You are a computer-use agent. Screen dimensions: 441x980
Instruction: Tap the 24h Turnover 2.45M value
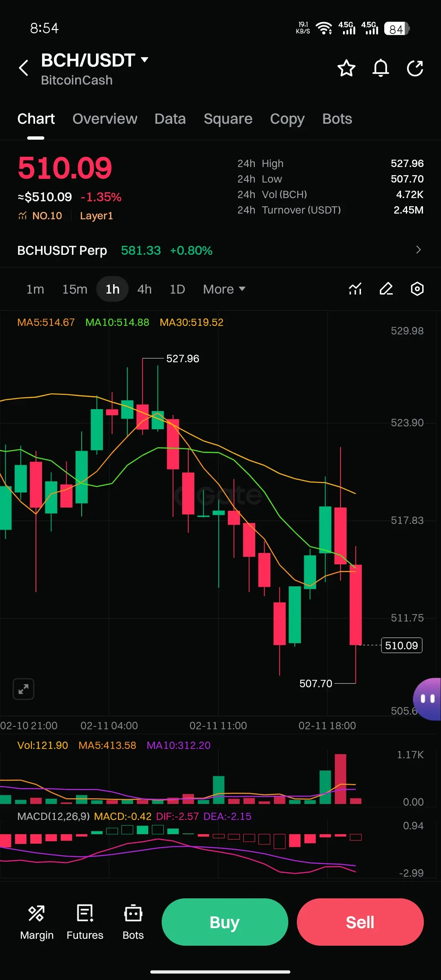click(x=408, y=210)
